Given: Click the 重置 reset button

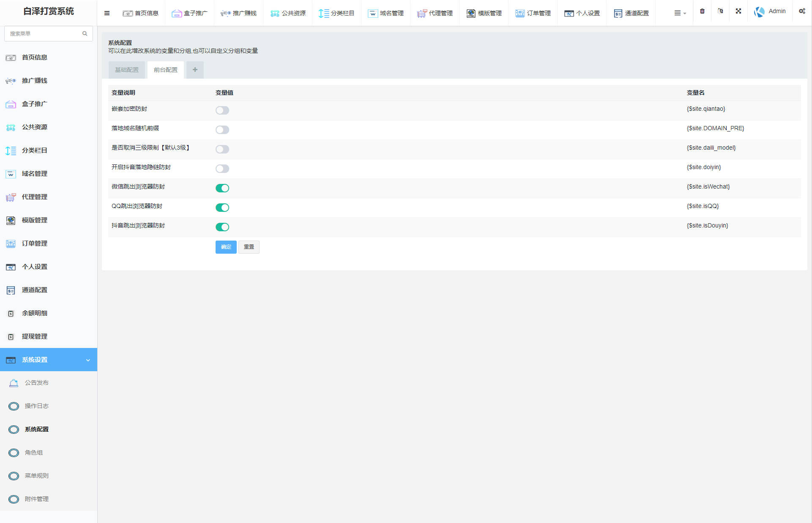Looking at the screenshot, I should [x=249, y=247].
